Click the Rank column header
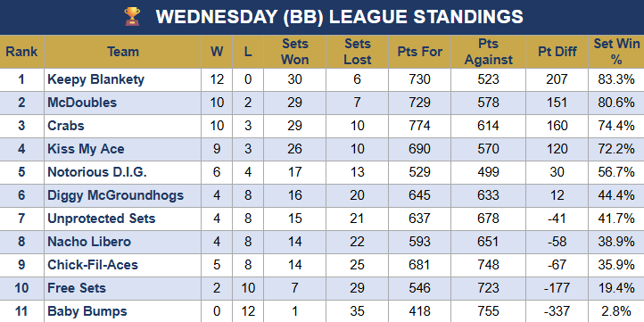 pos(21,52)
